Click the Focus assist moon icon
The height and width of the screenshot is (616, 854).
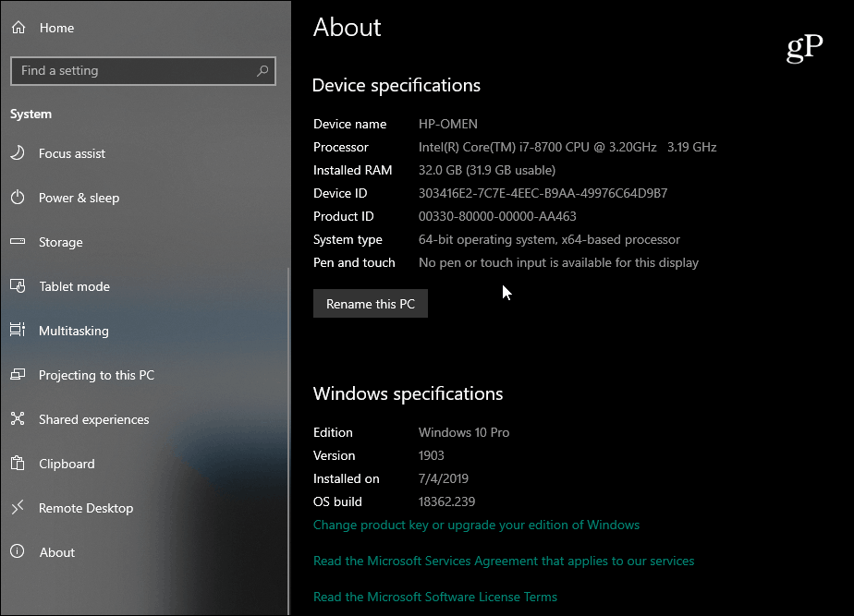click(18, 153)
